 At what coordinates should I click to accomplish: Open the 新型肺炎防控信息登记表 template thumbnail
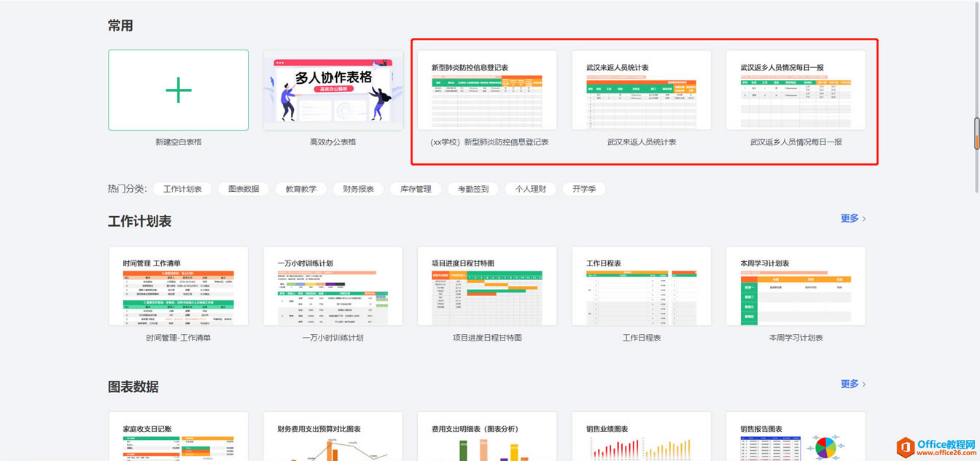click(x=487, y=90)
